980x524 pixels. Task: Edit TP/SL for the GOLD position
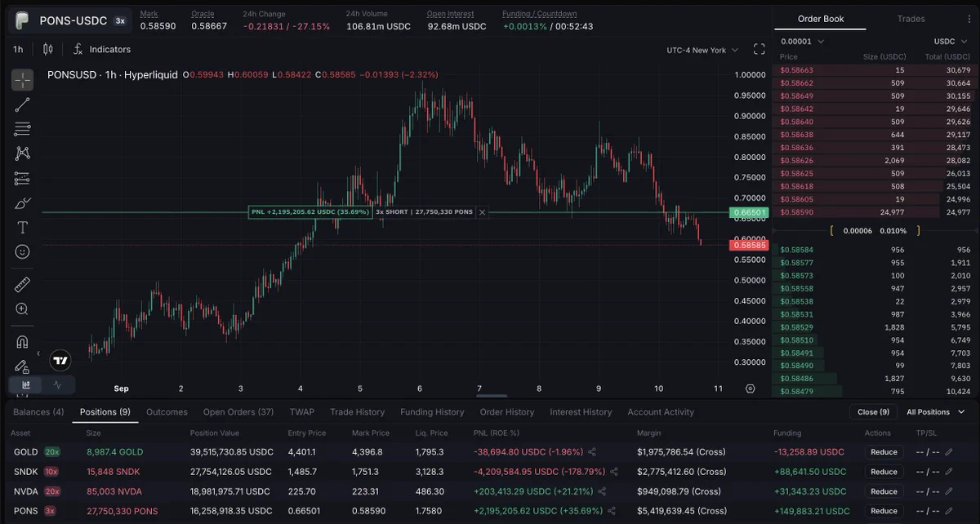[x=949, y=452]
